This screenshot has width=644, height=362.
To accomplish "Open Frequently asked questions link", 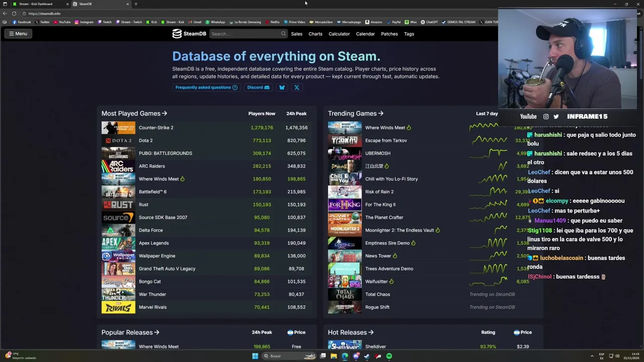I will pos(206,87).
